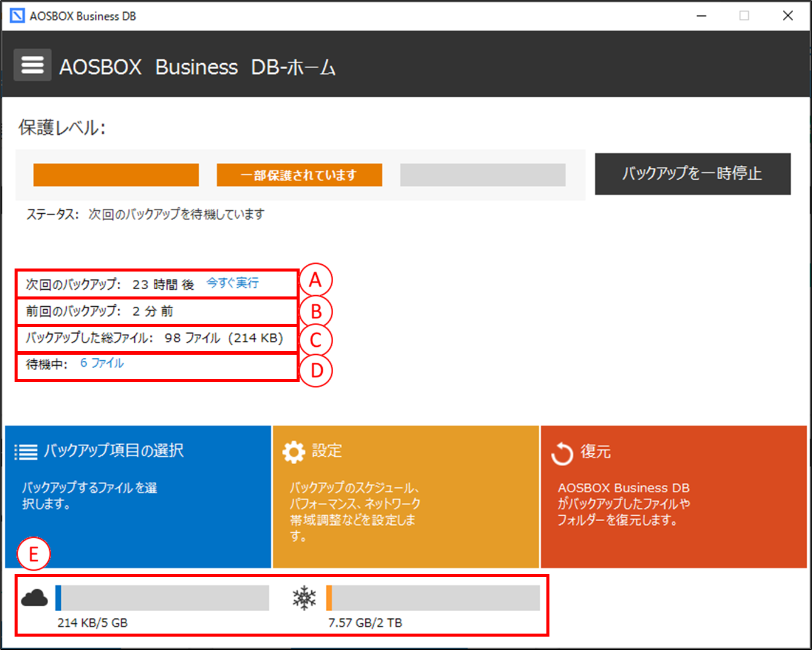This screenshot has width=812, height=650.
Task: Open the pending 6 ファイル link
Action: tap(101, 363)
